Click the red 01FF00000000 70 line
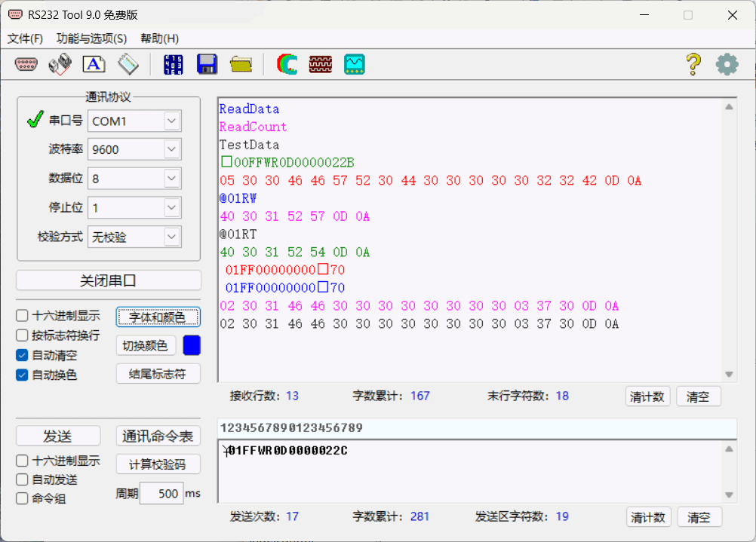The height and width of the screenshot is (542, 756). [x=285, y=270]
